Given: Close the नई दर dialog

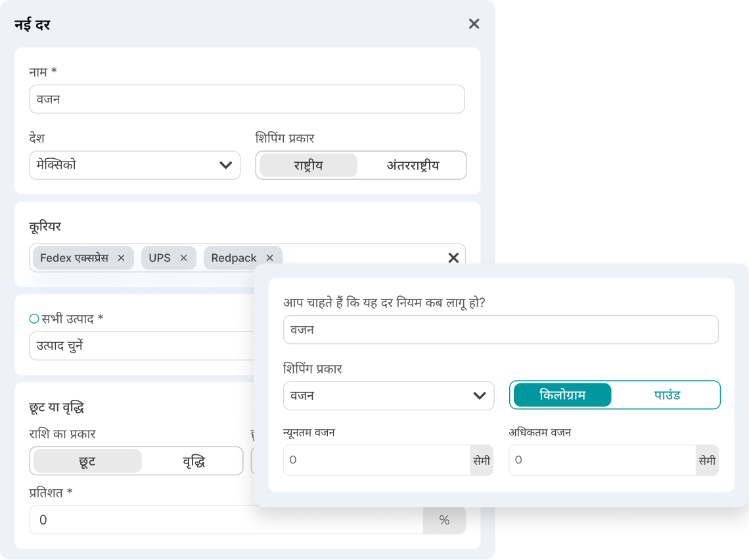Looking at the screenshot, I should [x=474, y=24].
